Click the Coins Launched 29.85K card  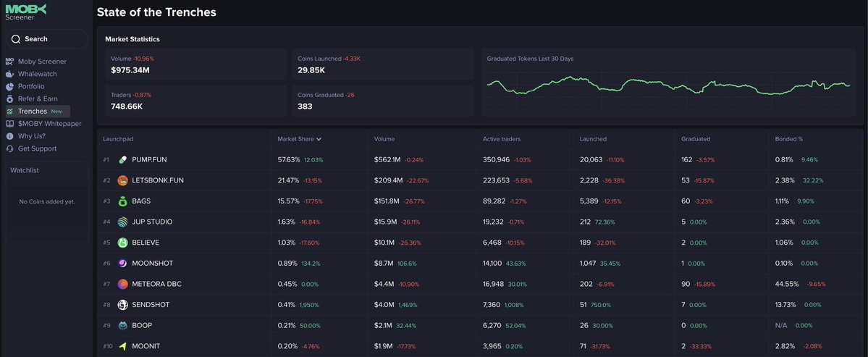(x=382, y=64)
